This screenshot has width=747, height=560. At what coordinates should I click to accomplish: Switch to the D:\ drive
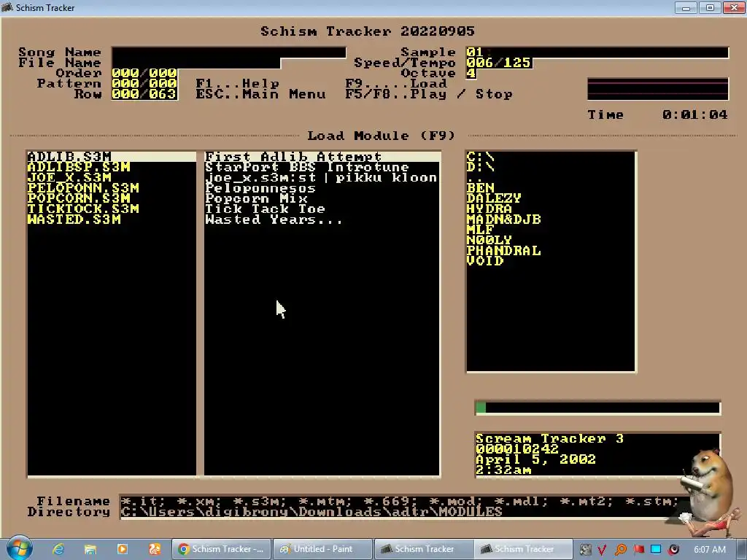pos(480,167)
